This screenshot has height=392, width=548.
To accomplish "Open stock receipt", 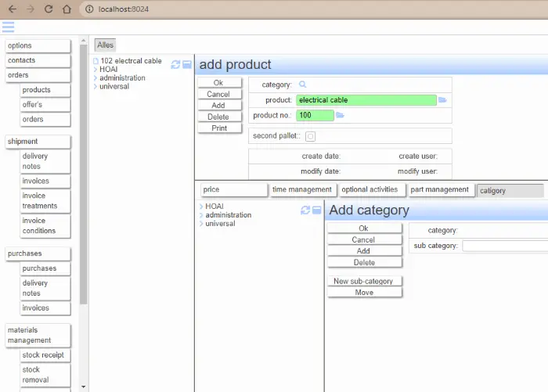I will click(45, 355).
